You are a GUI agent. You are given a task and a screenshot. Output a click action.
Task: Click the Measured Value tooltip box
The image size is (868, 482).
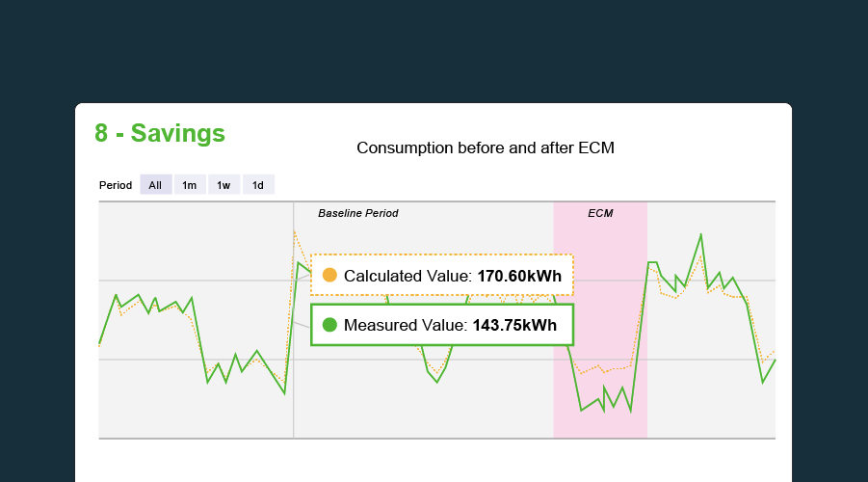[x=441, y=325]
